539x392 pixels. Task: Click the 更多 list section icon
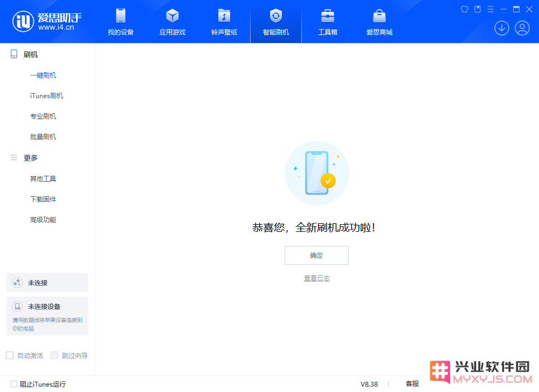click(14, 157)
